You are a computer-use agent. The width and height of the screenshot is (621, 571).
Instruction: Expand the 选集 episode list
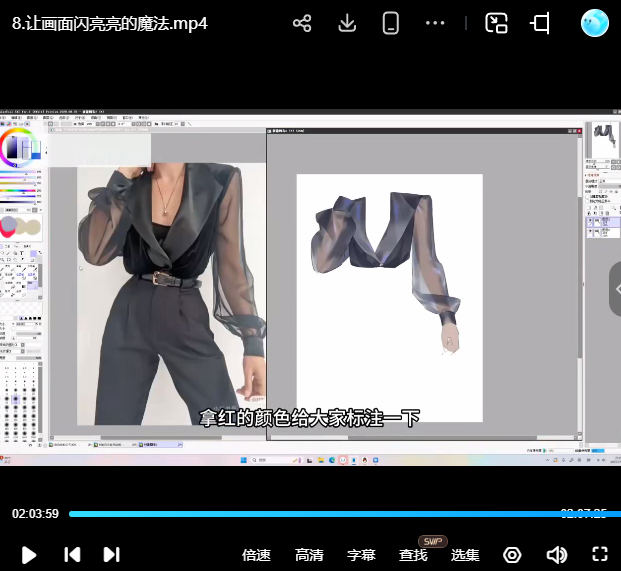click(465, 555)
